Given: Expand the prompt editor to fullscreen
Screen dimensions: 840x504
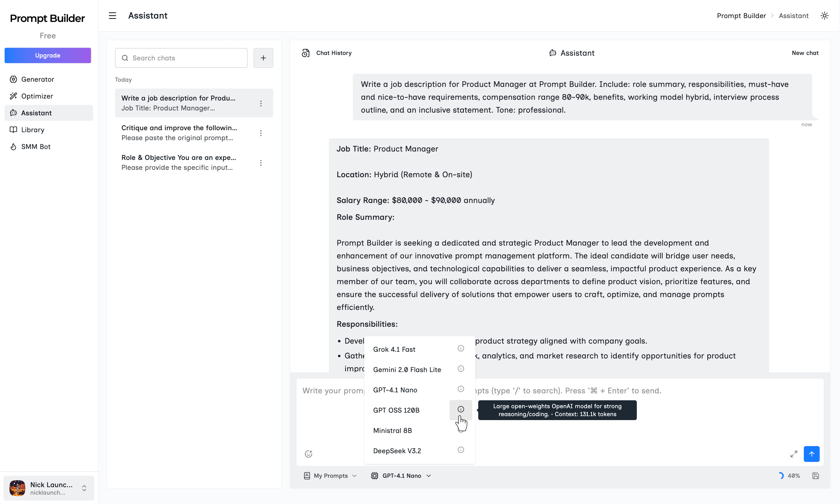Looking at the screenshot, I should (x=794, y=454).
